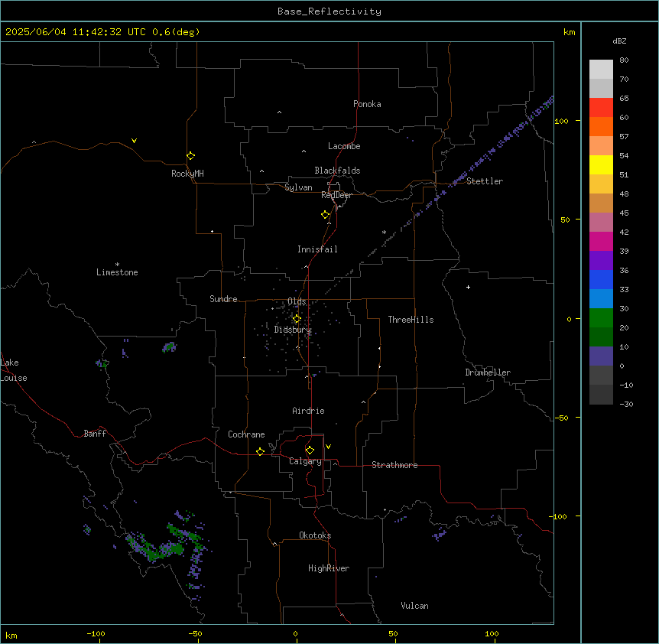Click the asterisk marker above Limestone

(117, 265)
